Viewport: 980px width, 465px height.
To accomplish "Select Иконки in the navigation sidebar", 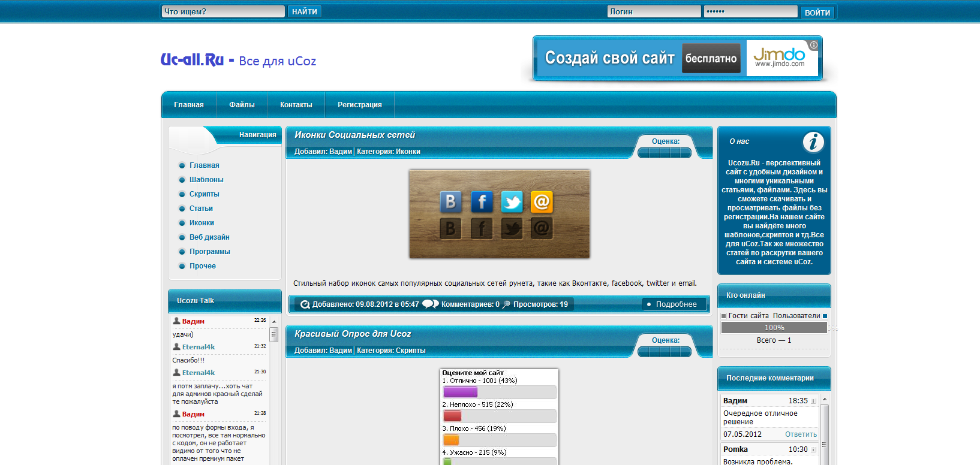I will click(202, 223).
